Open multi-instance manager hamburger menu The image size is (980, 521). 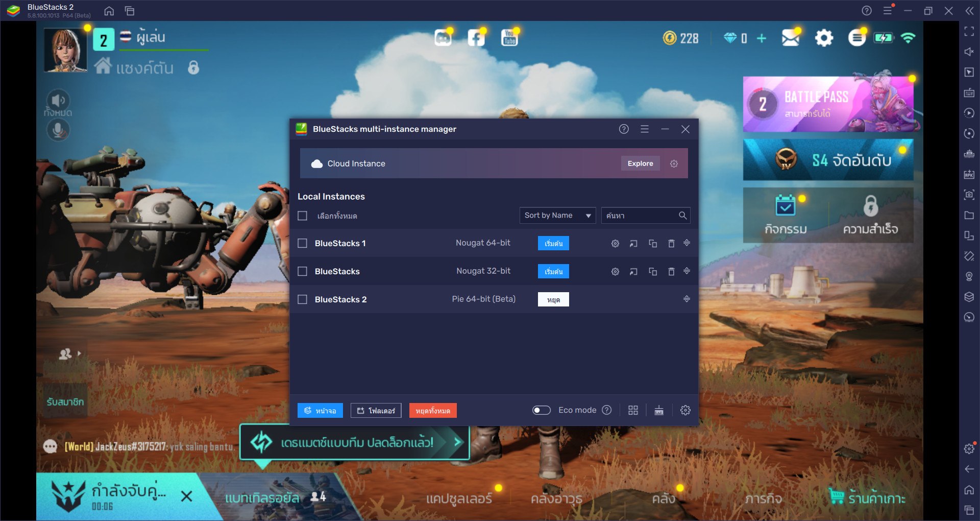click(x=645, y=129)
